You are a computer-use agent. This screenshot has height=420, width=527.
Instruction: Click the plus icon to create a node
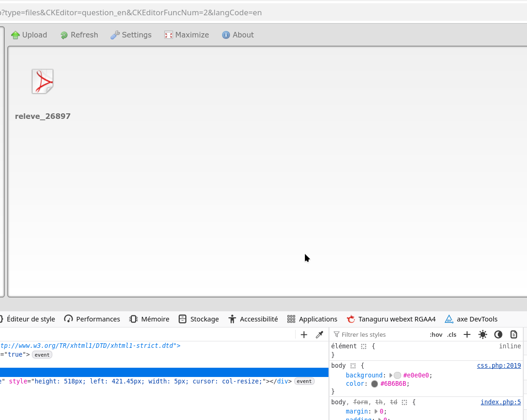tap(304, 334)
